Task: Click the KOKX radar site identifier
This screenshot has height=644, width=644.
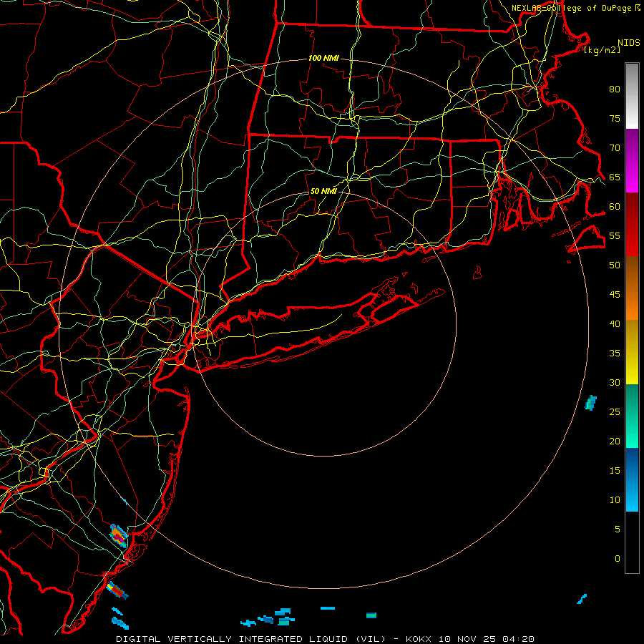Action: click(x=418, y=639)
